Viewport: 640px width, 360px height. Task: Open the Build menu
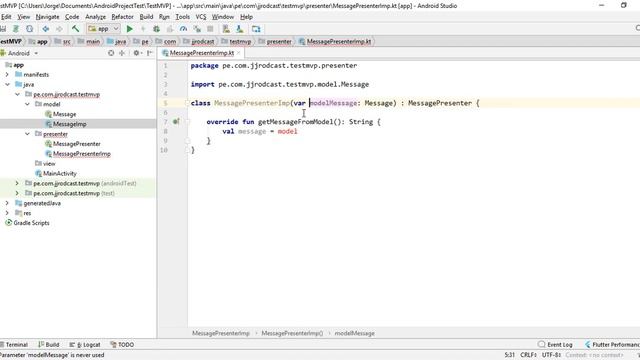point(146,17)
